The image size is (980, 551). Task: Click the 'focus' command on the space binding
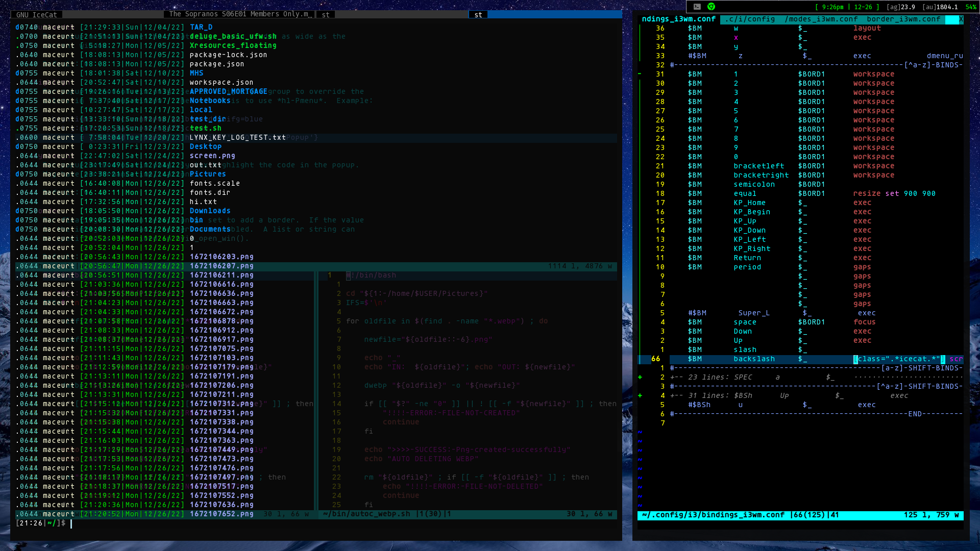click(x=864, y=322)
